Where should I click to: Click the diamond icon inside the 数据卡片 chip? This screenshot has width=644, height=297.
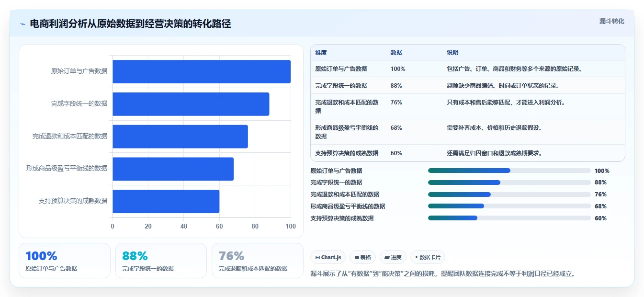417,257
